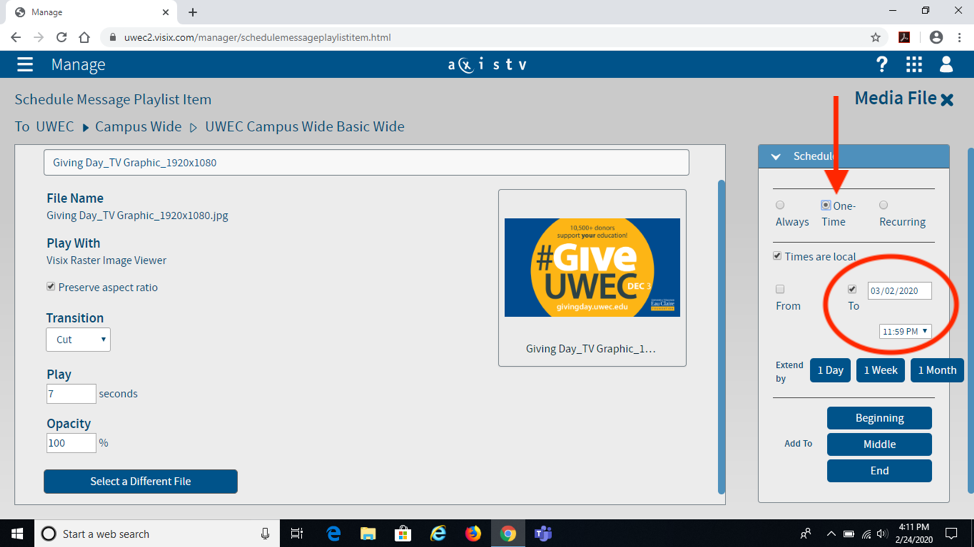Open the 11:59 PM time dropdown
The height and width of the screenshot is (547, 974).
pos(905,332)
